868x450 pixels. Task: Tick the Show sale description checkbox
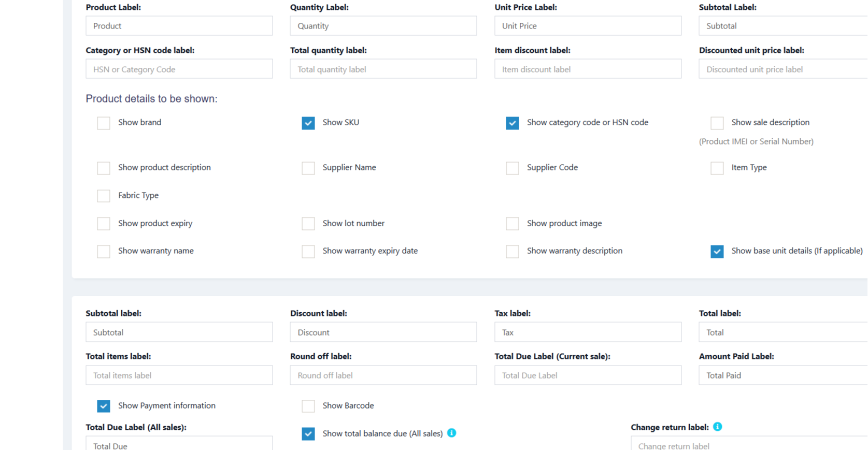tap(717, 123)
